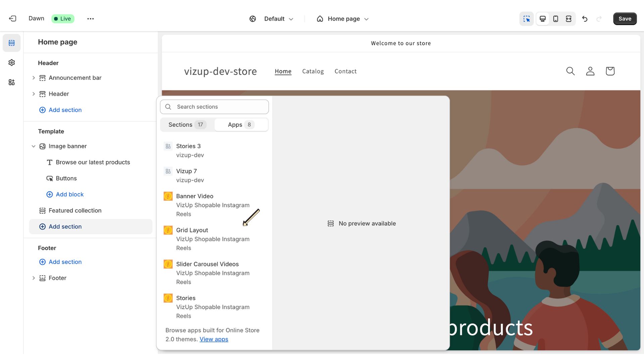Collapse the Image banner tree item

point(33,146)
